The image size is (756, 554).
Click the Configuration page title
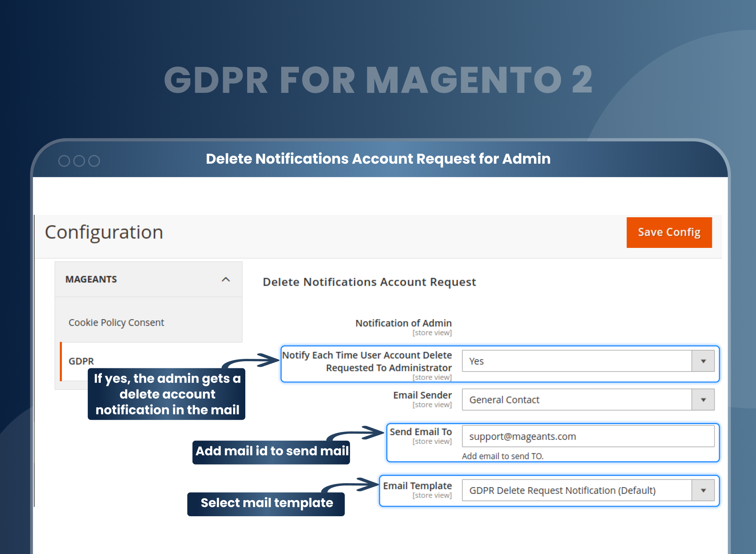(x=104, y=232)
